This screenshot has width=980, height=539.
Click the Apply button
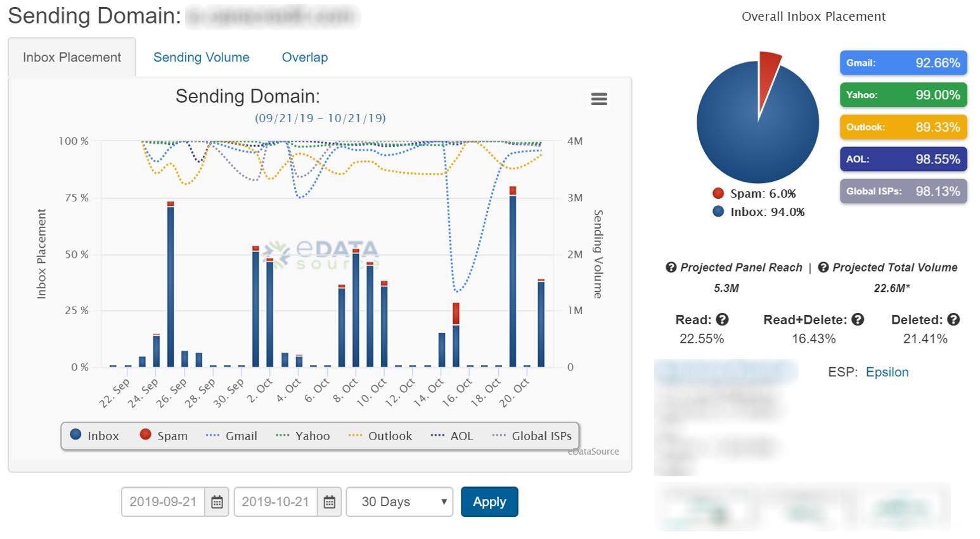pyautogui.click(x=489, y=502)
